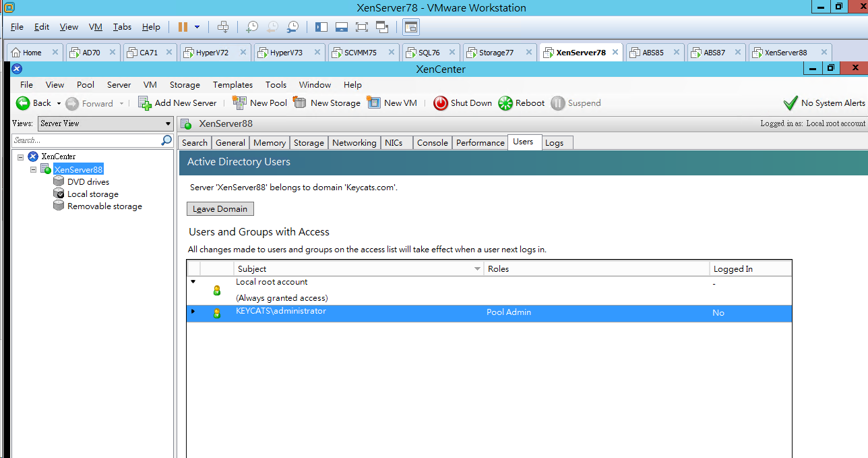
Task: Click the grey Forward arrow icon
Action: [x=72, y=103]
